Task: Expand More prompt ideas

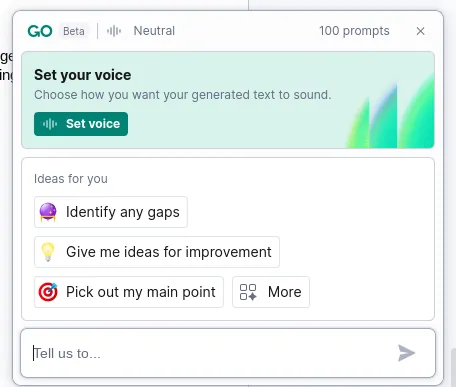Action: point(271,292)
